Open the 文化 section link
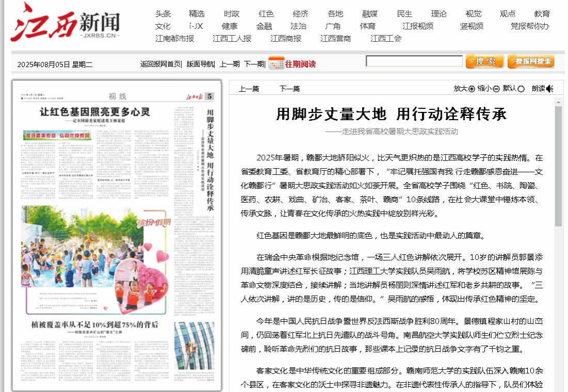This screenshot has height=392, width=568. coord(163,26)
